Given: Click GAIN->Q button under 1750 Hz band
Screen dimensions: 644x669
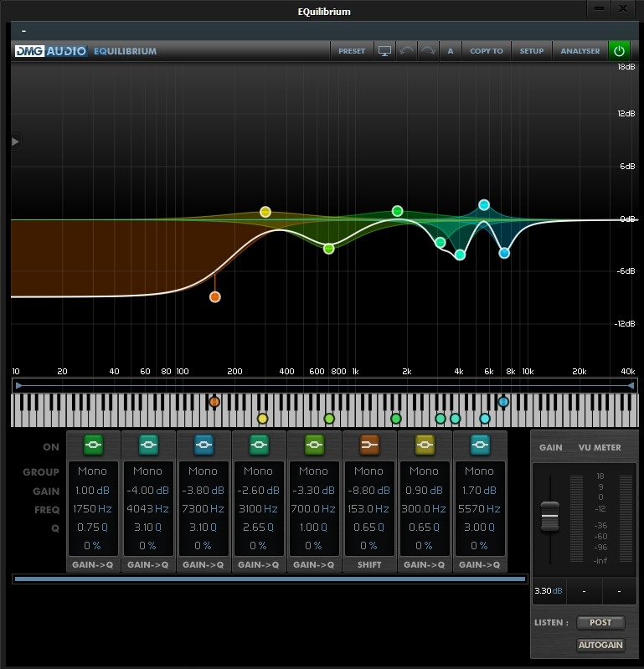Looking at the screenshot, I should coord(93,565).
